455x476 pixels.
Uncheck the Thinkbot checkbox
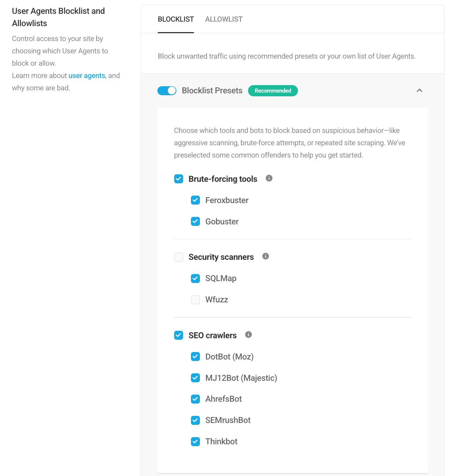[x=195, y=442]
